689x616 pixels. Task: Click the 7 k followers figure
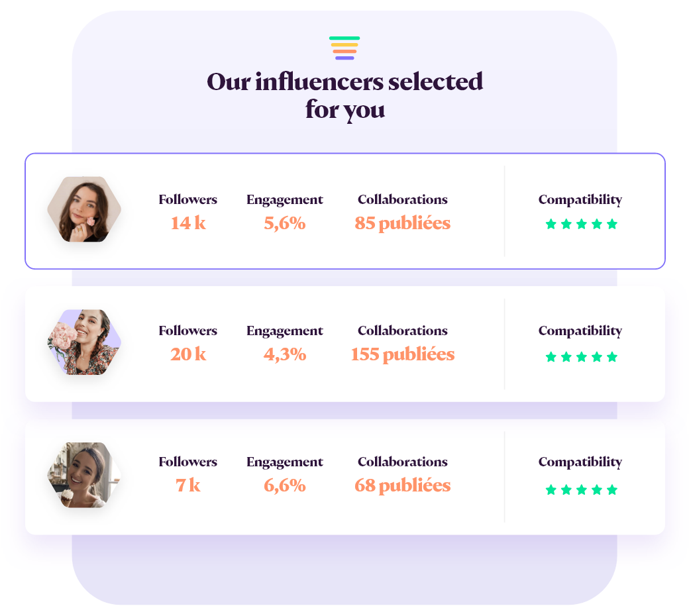[188, 486]
